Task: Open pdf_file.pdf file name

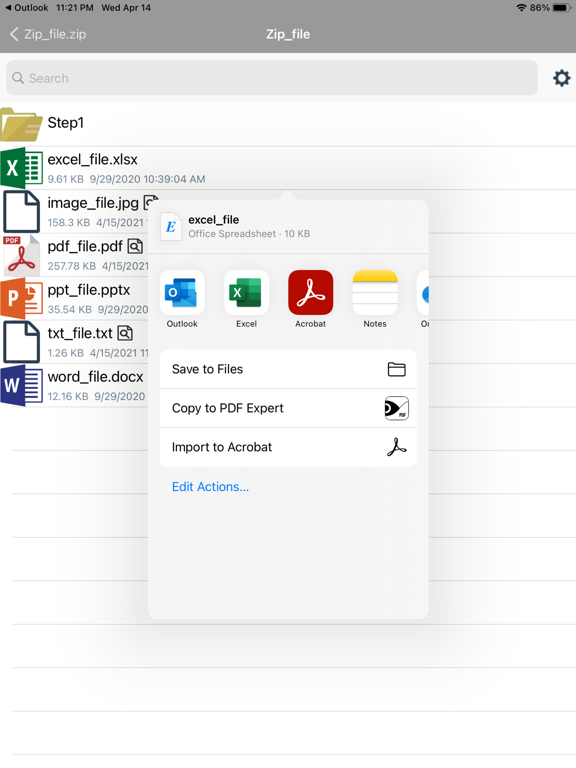Action: point(85,246)
